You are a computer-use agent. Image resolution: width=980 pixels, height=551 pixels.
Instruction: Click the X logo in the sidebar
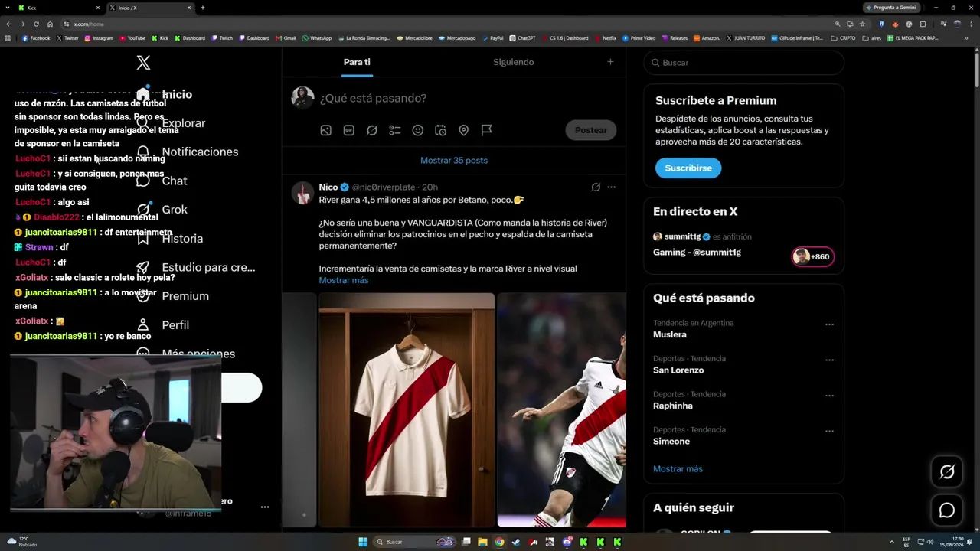pos(143,63)
